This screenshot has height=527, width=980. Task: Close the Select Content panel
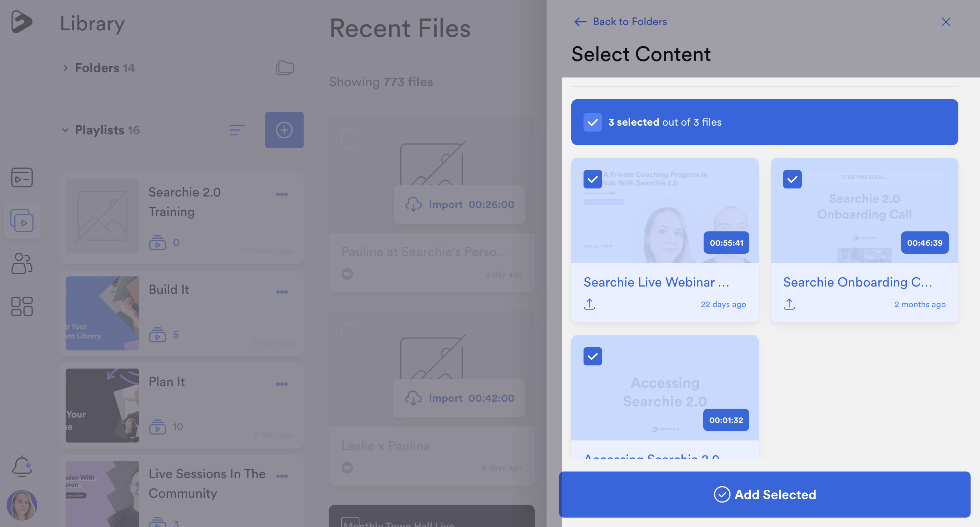946,22
